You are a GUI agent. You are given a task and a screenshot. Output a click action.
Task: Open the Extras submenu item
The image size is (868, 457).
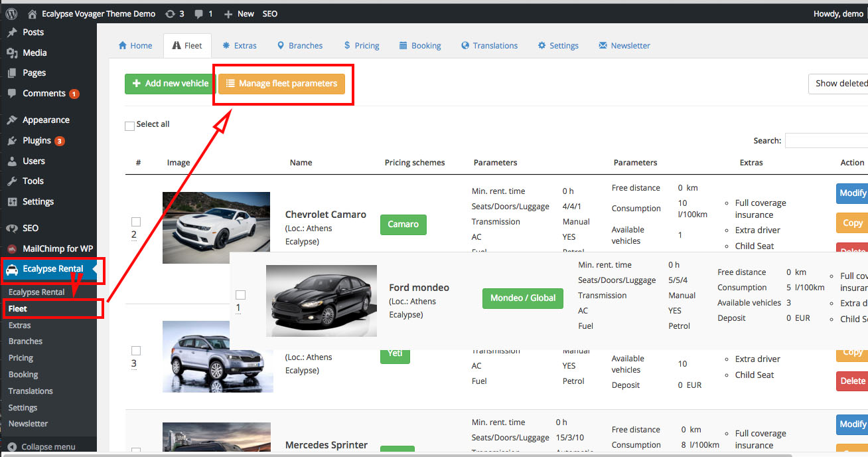[x=20, y=325]
